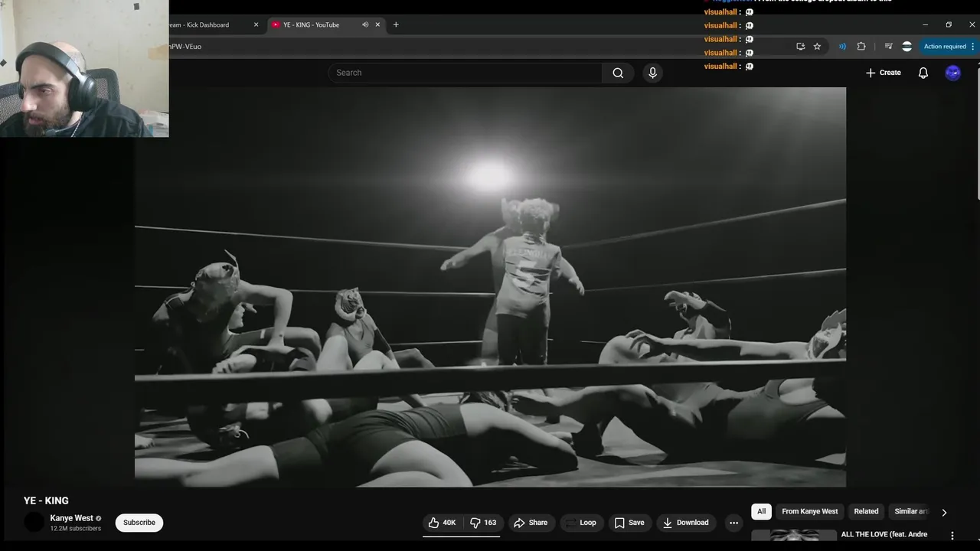This screenshot has height=551, width=980.
Task: Bookmark this page with star icon
Action: point(817,47)
